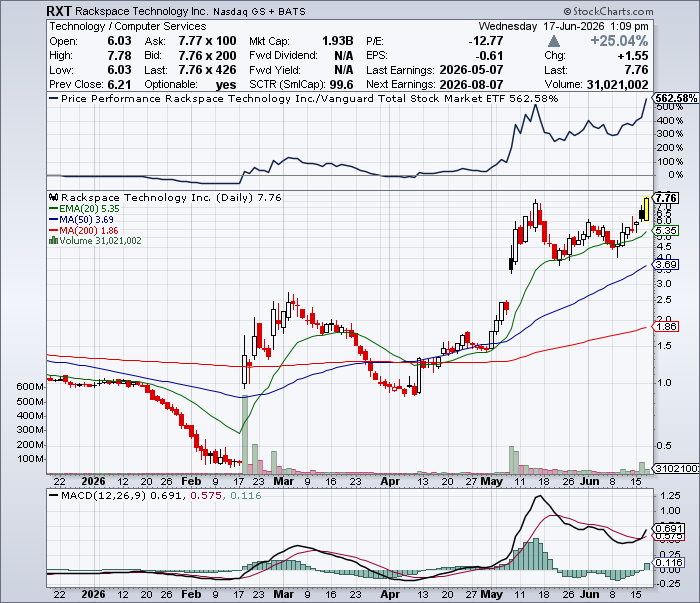Click the 7.76 price axis tag
The width and height of the screenshot is (700, 603).
click(x=666, y=198)
